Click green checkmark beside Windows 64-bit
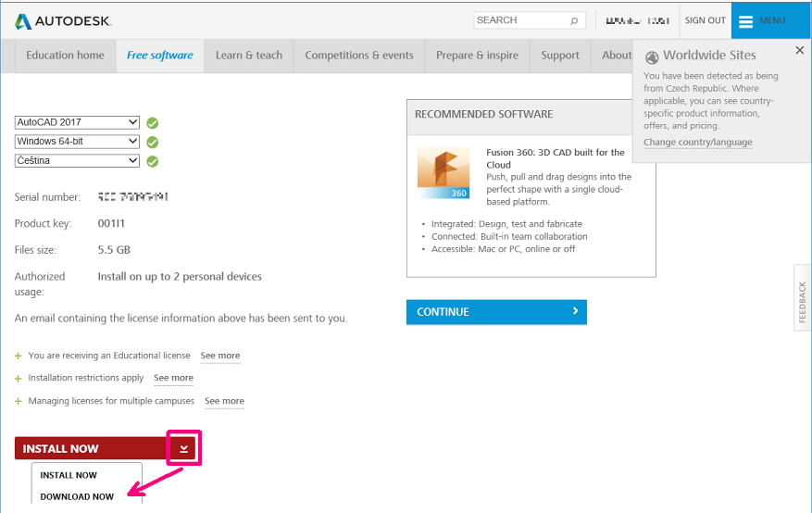 pyautogui.click(x=152, y=142)
